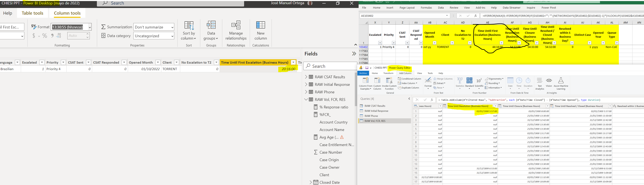Open Column From Examples in Power Query
The width and height of the screenshot is (644, 185).
click(366, 84)
